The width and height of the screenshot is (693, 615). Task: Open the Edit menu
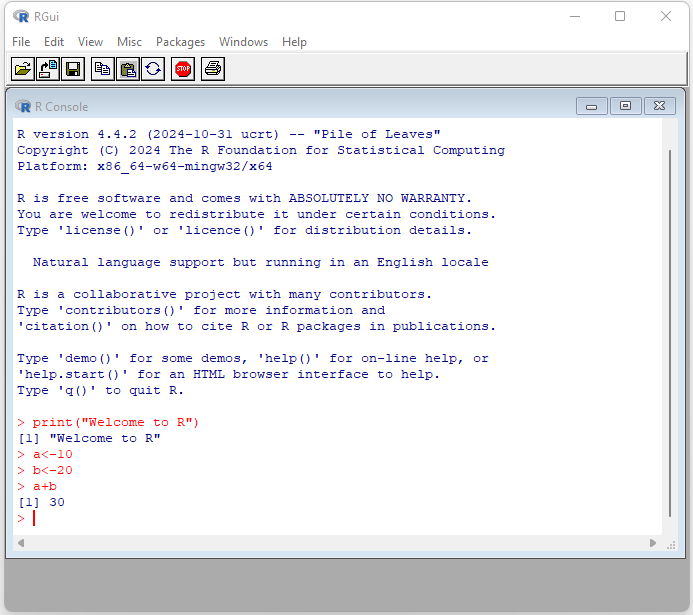pyautogui.click(x=54, y=42)
